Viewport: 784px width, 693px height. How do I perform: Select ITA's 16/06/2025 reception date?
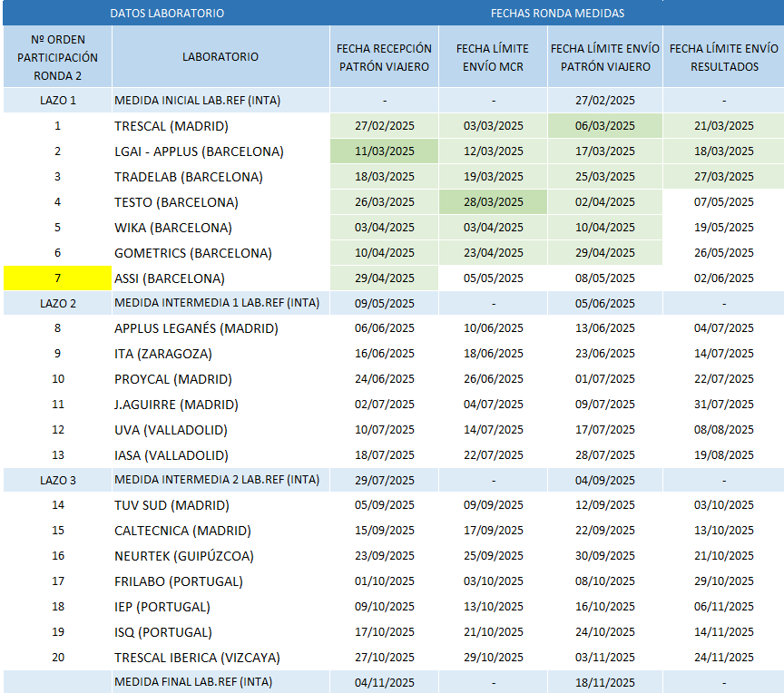click(x=384, y=354)
